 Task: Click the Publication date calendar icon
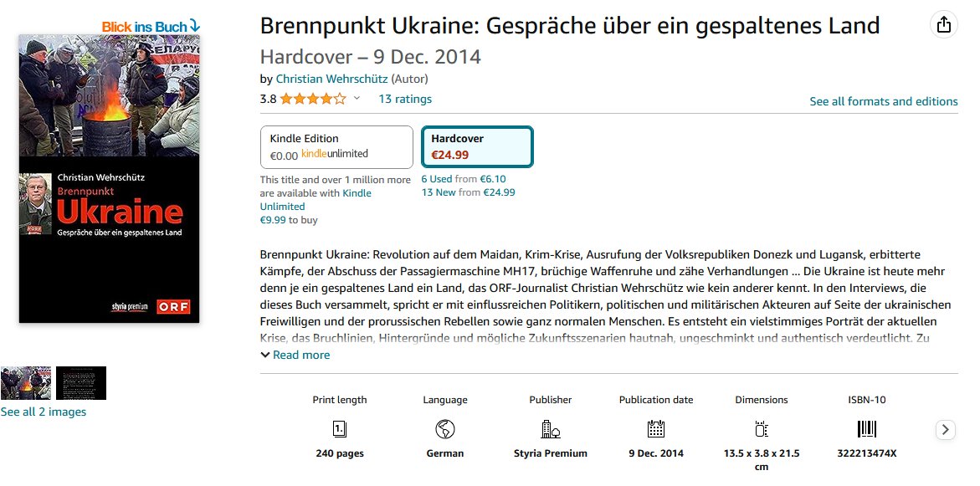[655, 428]
